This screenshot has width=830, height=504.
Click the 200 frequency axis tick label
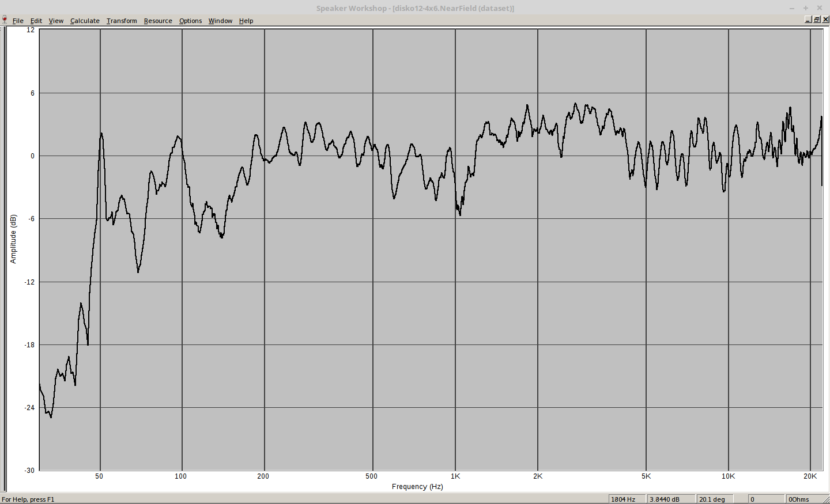click(263, 476)
